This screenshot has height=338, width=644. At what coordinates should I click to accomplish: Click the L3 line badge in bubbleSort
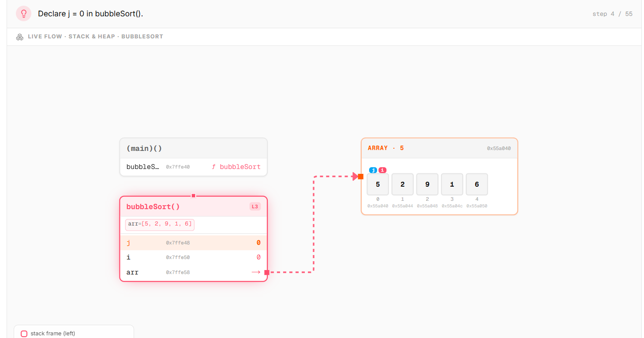tap(255, 207)
